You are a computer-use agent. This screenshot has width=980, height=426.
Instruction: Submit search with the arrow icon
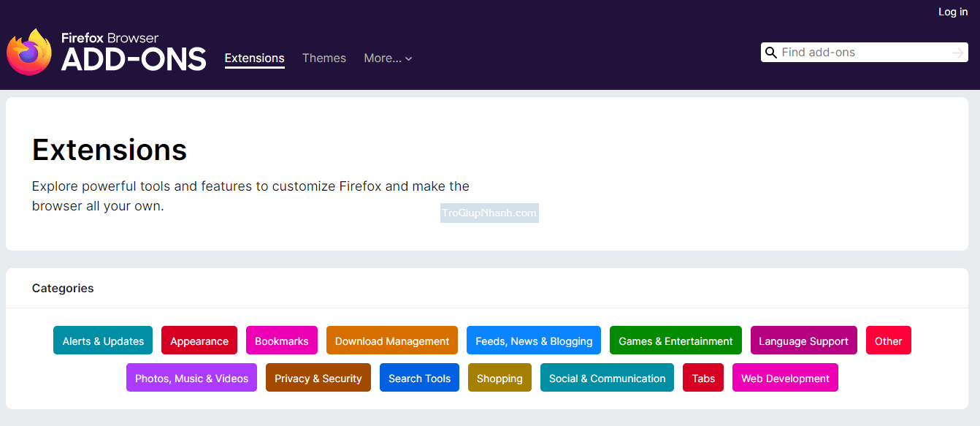[x=957, y=53]
